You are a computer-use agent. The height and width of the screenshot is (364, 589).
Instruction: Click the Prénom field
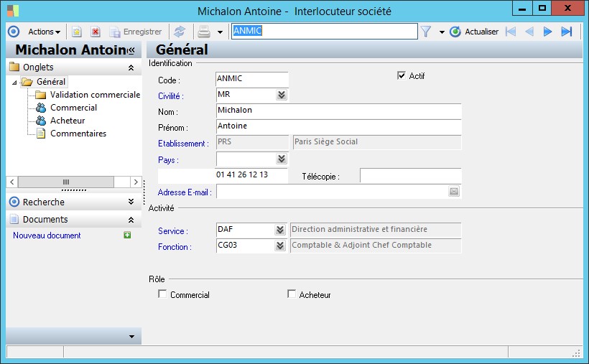coord(338,126)
